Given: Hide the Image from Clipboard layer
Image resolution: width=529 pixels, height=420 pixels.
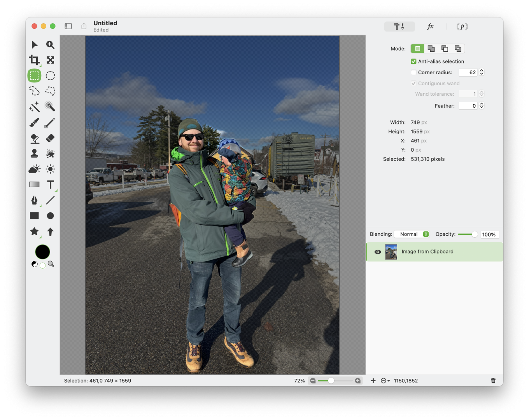Looking at the screenshot, I should coord(377,252).
